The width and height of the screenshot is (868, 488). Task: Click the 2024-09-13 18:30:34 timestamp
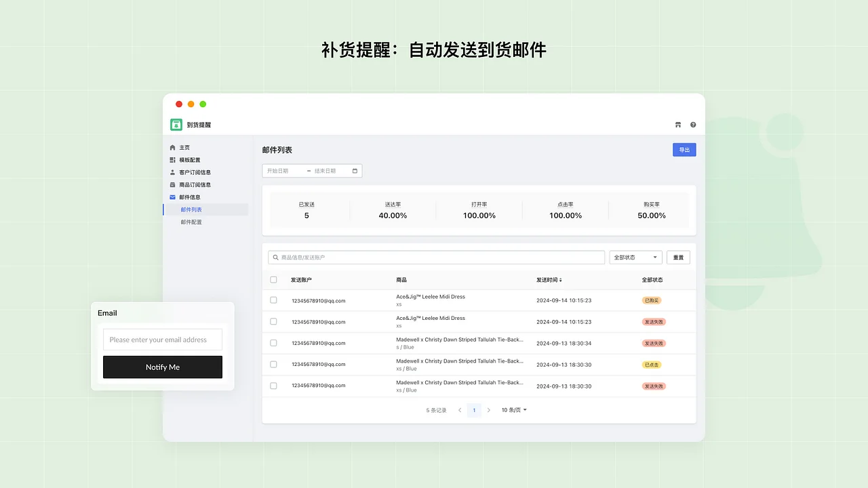[564, 343]
